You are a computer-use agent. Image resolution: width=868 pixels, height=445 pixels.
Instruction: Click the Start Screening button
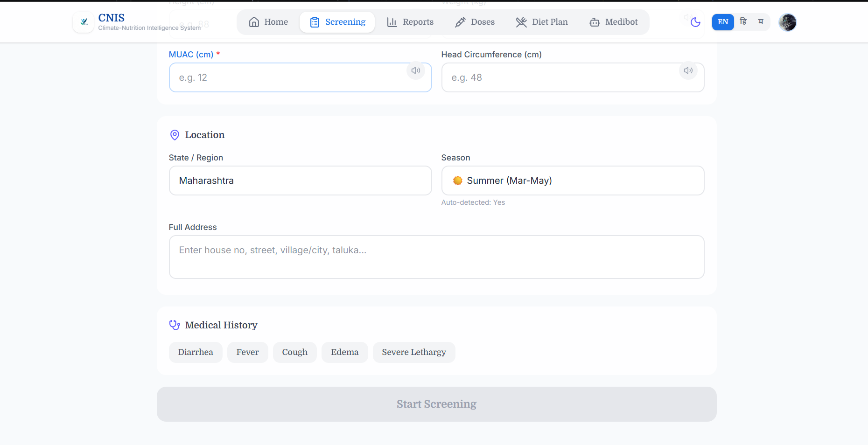point(436,404)
